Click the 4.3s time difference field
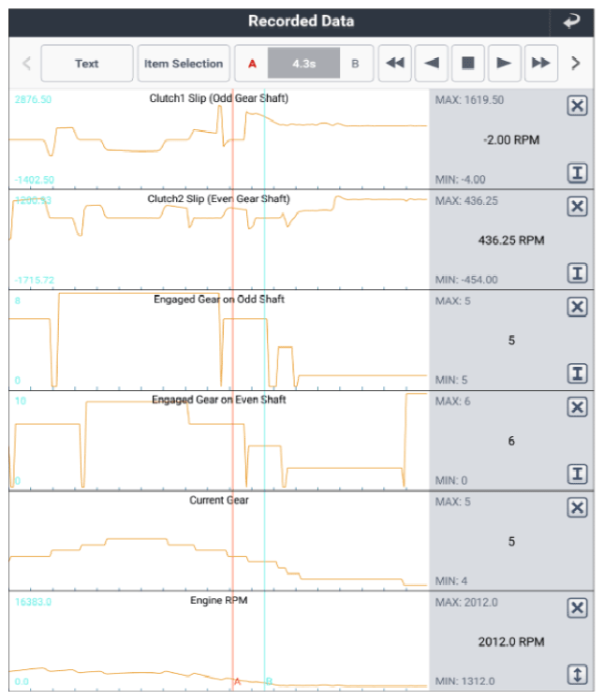 pyautogui.click(x=303, y=64)
